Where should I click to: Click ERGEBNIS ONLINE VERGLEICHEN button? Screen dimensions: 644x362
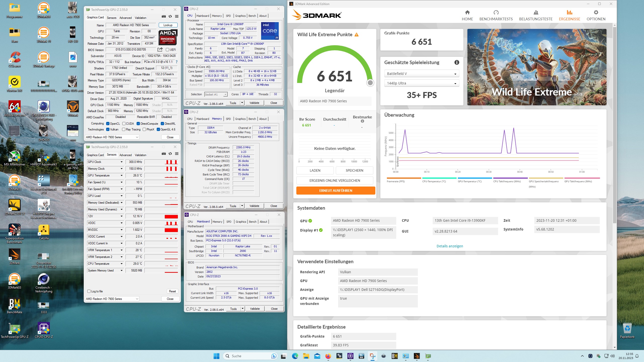tap(335, 180)
